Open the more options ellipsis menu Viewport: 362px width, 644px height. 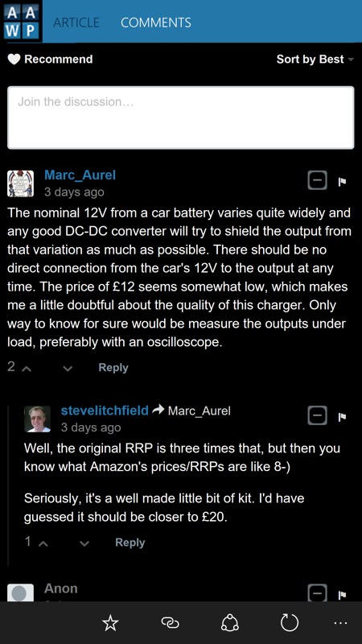coord(340,623)
